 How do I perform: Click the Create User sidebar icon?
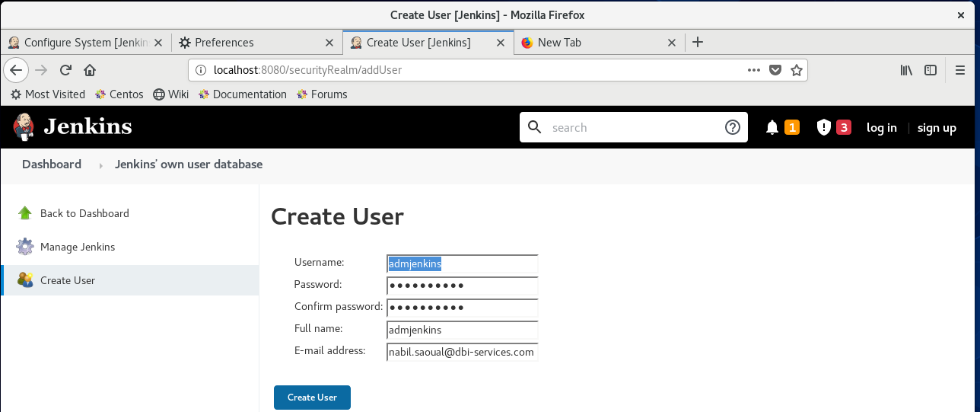pyautogui.click(x=25, y=280)
